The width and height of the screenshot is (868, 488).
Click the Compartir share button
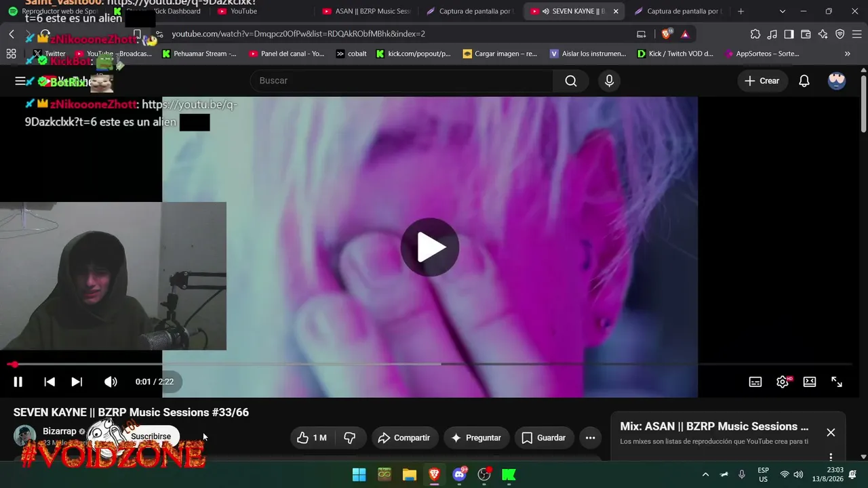pos(405,438)
